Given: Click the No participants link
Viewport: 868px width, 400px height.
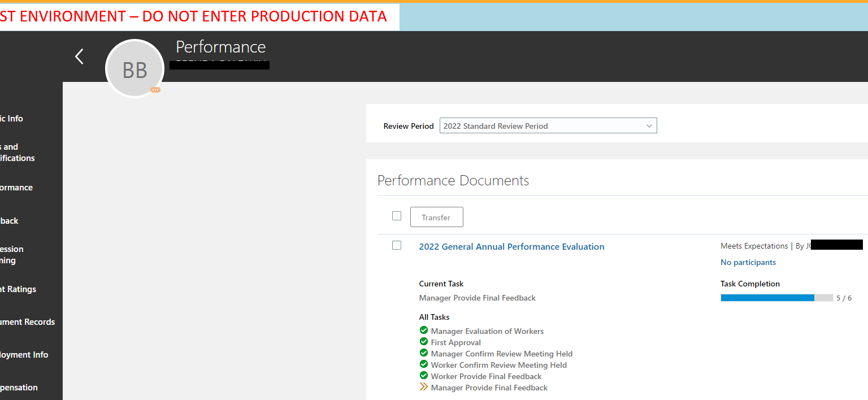Looking at the screenshot, I should (748, 262).
